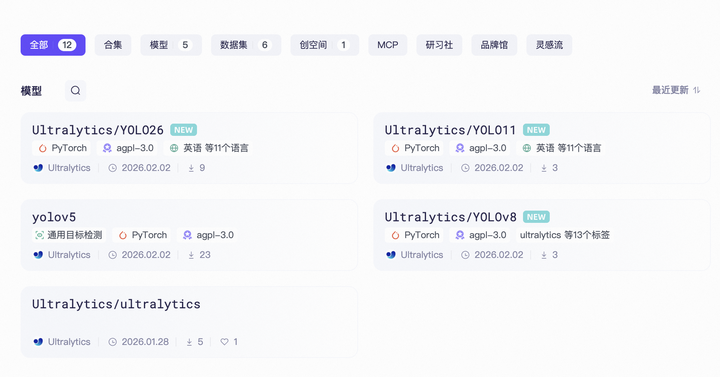
Task: Select the 全部 12 tab
Action: click(x=53, y=45)
